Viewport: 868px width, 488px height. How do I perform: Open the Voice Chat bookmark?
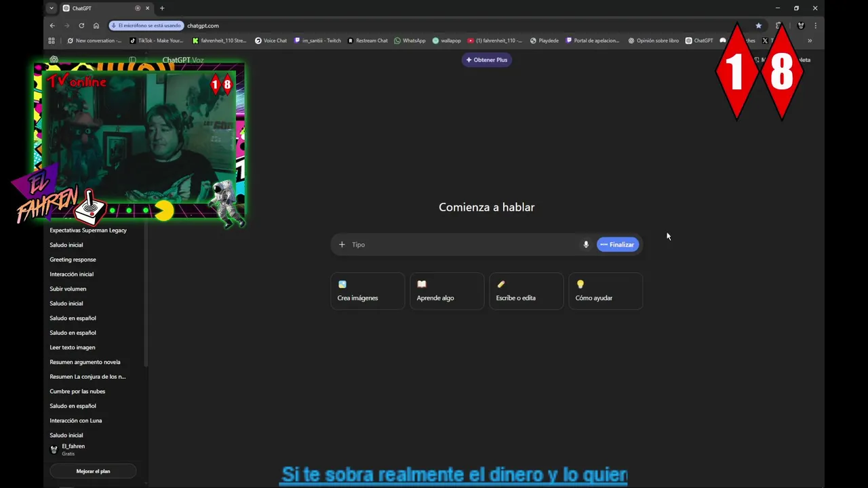(271, 41)
